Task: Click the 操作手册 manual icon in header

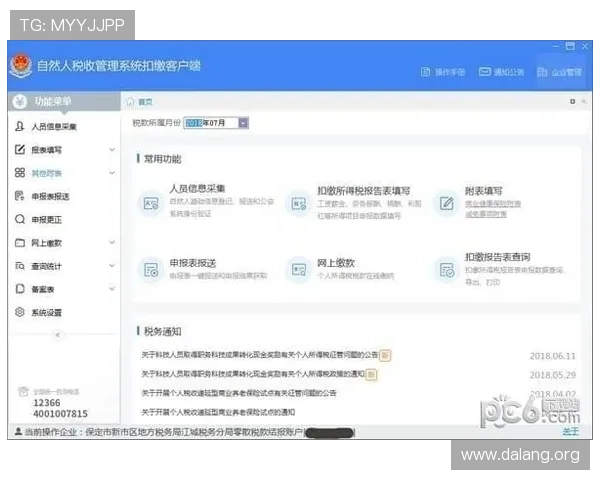Action: pos(425,72)
